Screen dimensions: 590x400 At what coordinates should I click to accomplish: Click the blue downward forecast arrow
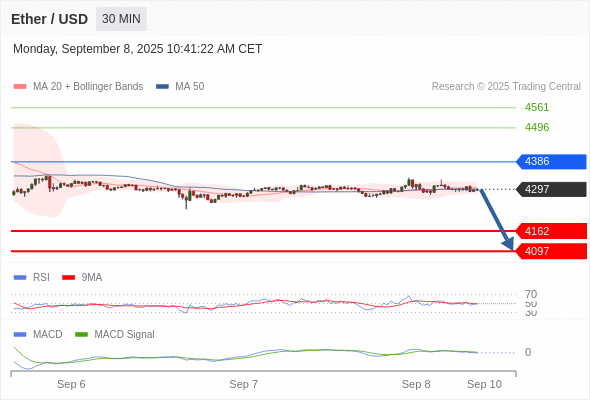(x=497, y=220)
